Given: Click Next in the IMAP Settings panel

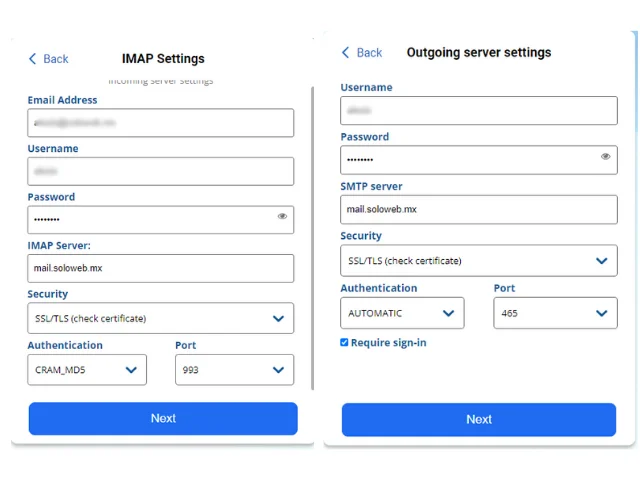Looking at the screenshot, I should pyautogui.click(x=163, y=418).
